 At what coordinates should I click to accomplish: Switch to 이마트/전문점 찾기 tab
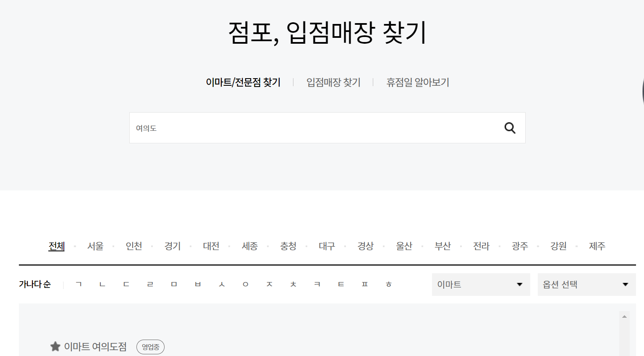[243, 82]
